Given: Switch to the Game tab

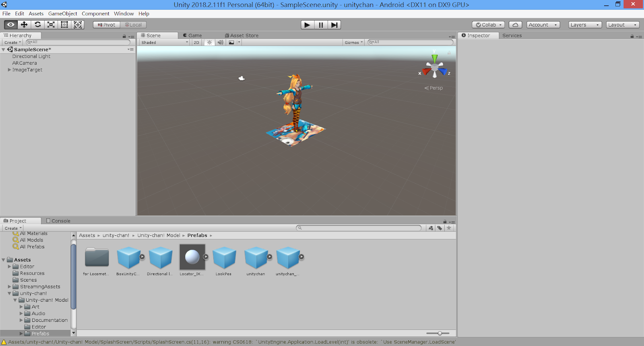Looking at the screenshot, I should pyautogui.click(x=192, y=35).
